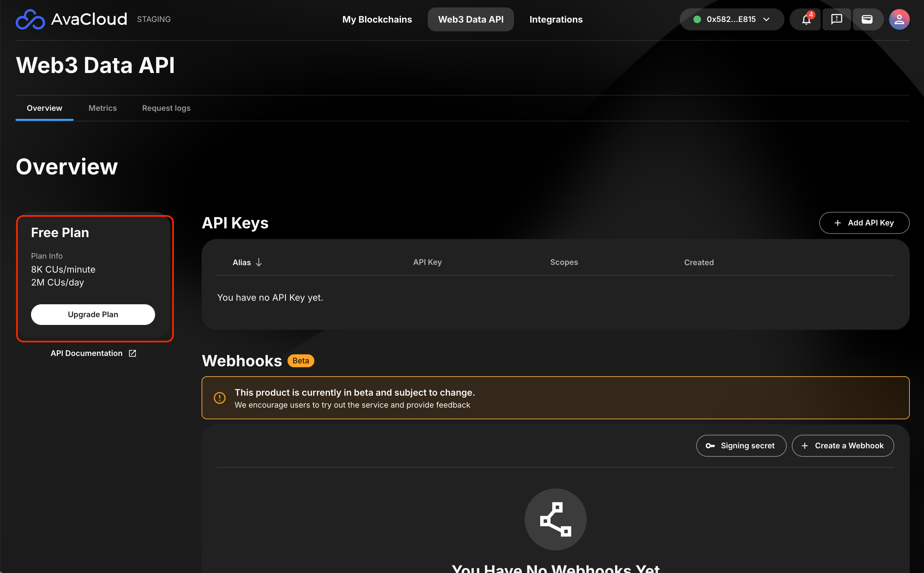The width and height of the screenshot is (924, 573).
Task: Click the key icon on Signing secret
Action: click(x=711, y=446)
